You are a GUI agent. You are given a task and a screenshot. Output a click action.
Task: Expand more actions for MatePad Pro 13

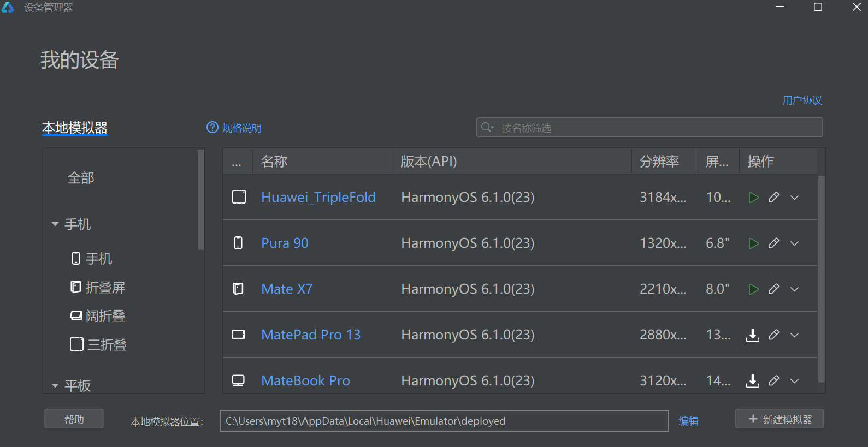coord(795,335)
